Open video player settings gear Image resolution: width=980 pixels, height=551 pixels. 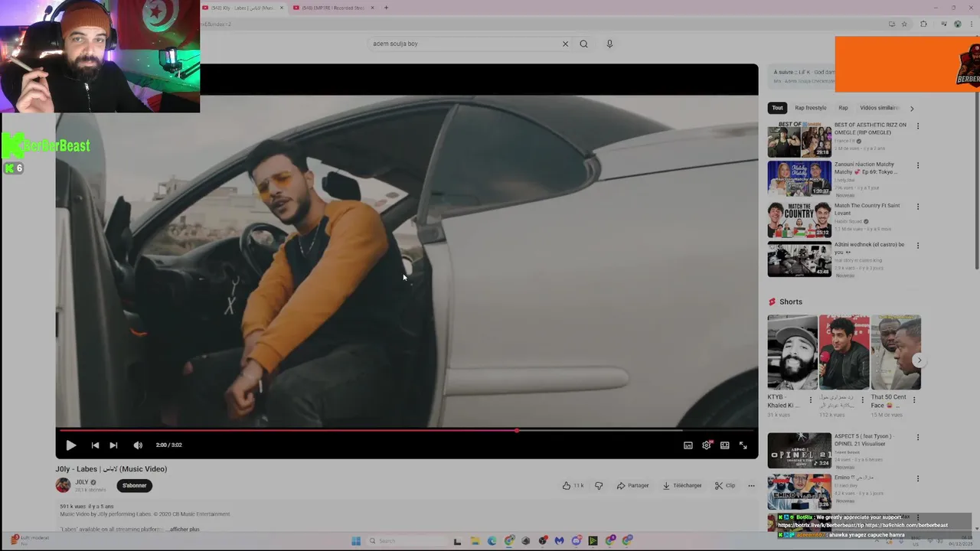click(707, 445)
